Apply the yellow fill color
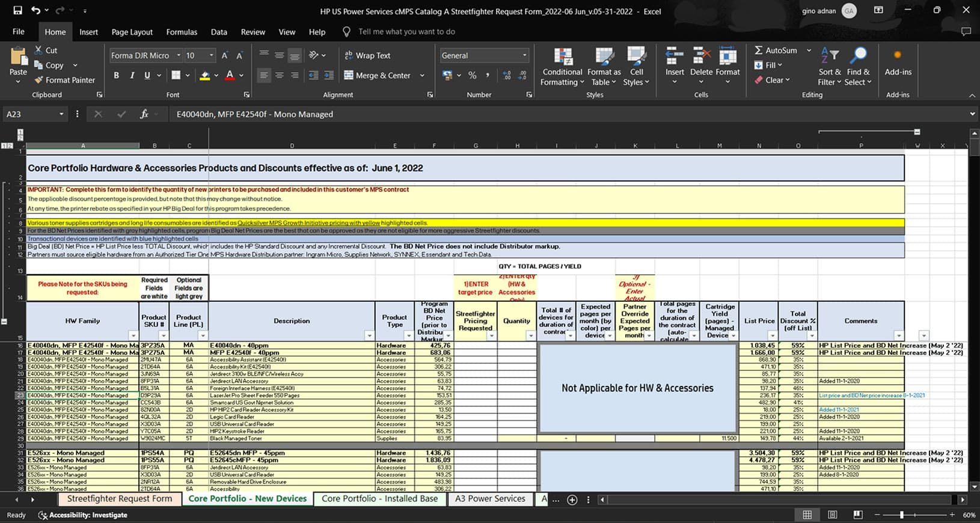 click(x=205, y=75)
